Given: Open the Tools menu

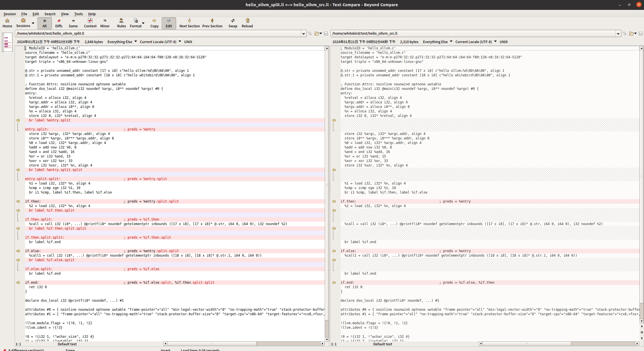Looking at the screenshot, I should coord(78,14).
